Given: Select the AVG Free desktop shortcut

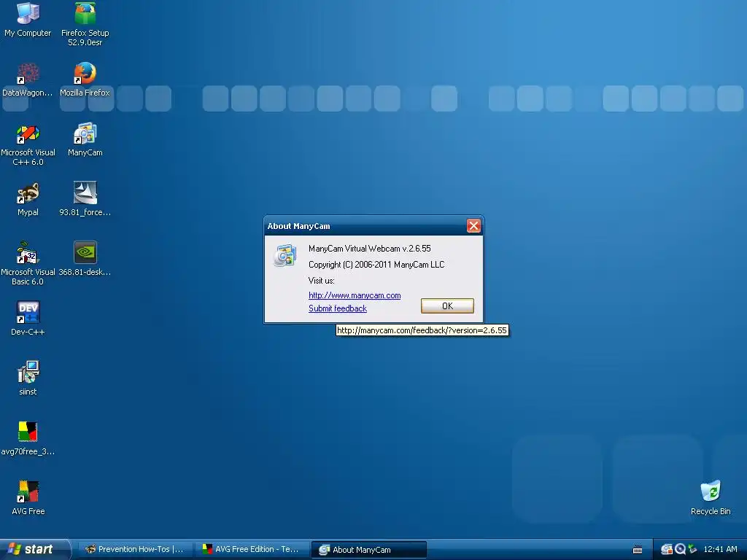Looking at the screenshot, I should coord(28,498).
